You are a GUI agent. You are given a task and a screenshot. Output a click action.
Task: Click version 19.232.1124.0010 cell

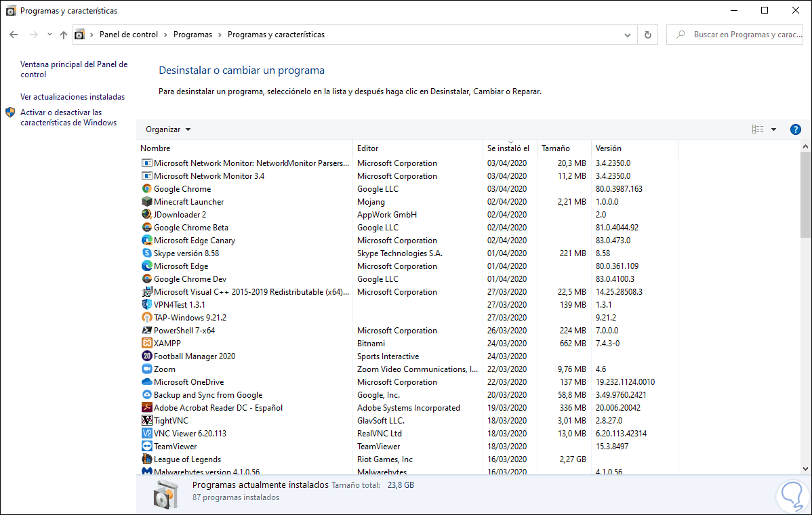click(625, 382)
